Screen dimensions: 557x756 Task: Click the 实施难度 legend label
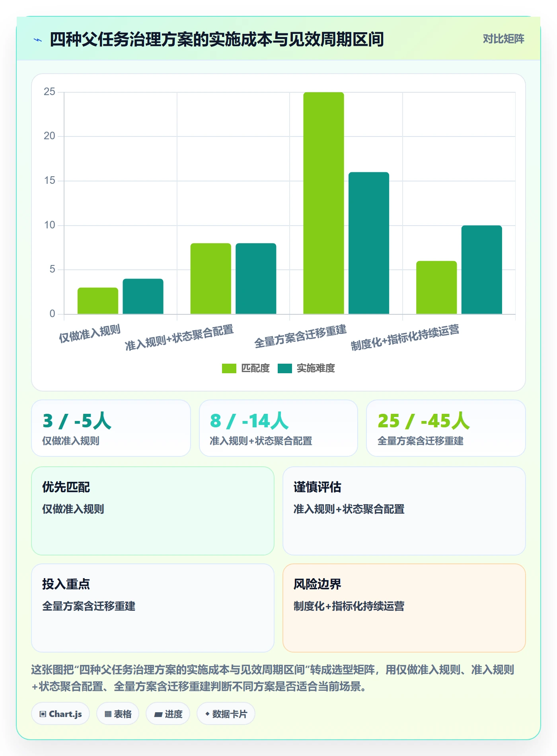tap(316, 368)
